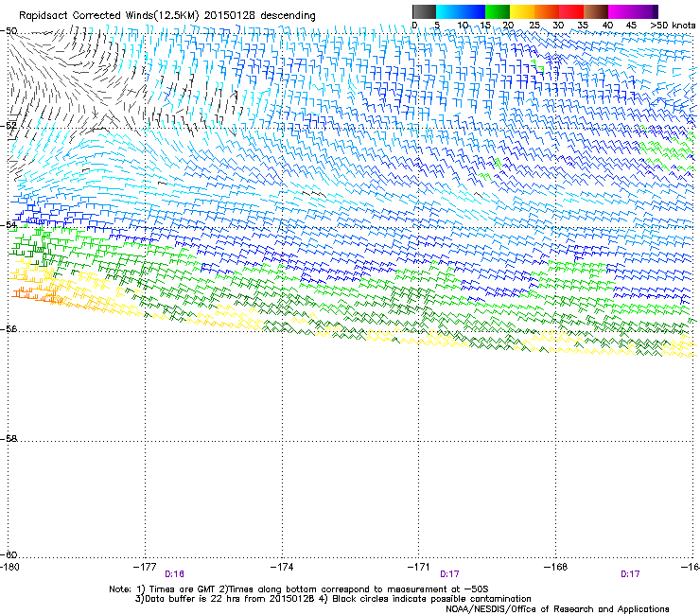Click the purple 'D:16' time label

click(x=175, y=574)
